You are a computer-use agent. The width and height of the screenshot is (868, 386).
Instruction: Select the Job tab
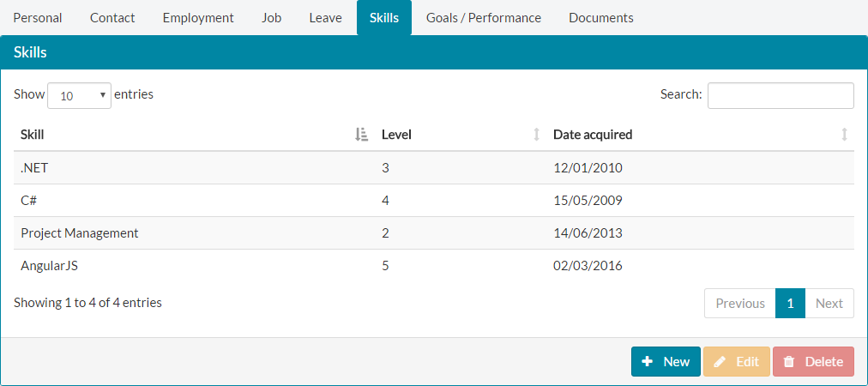pyautogui.click(x=271, y=17)
